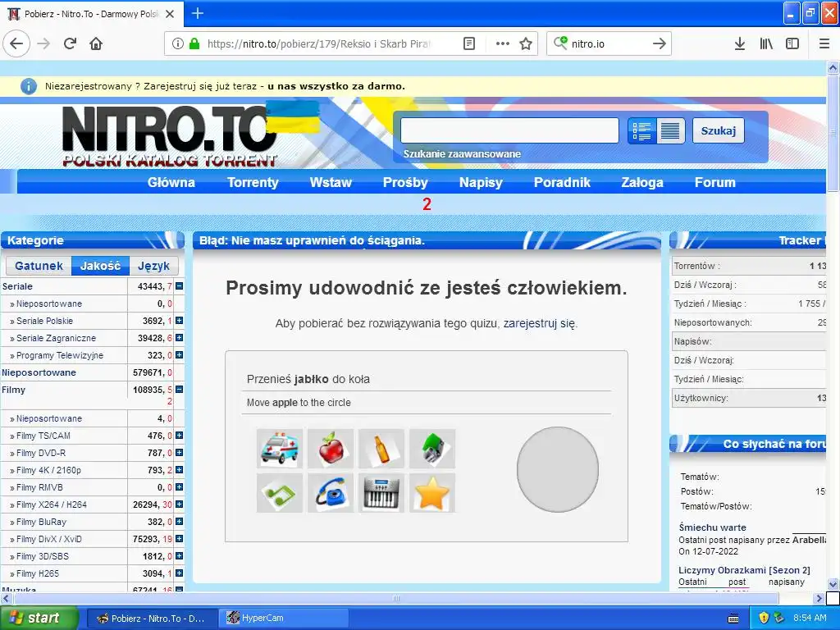Expand the Filmy TS/CAM subcategory

(x=180, y=436)
